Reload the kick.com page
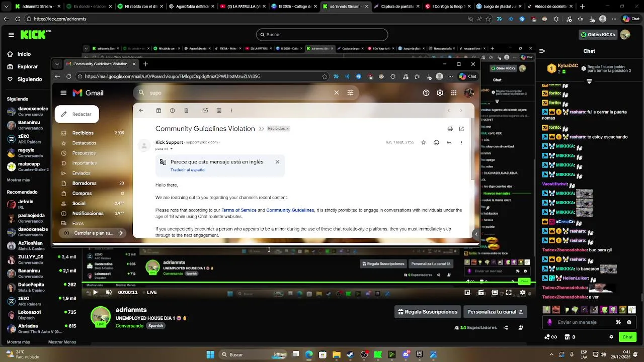The width and height of the screenshot is (644, 362). pos(18,19)
